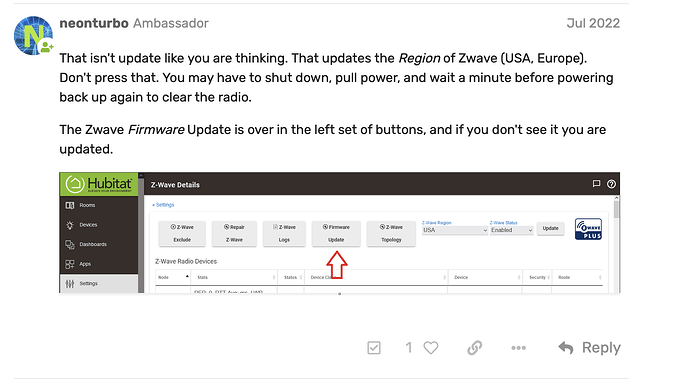The image size is (690, 381).
Task: Sort by the Device column header
Action: coord(485,277)
